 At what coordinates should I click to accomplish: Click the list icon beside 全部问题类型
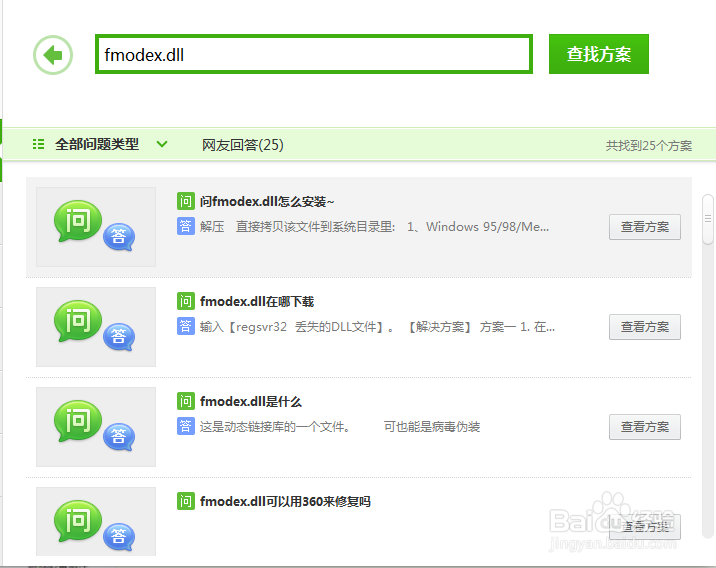pyautogui.click(x=39, y=144)
